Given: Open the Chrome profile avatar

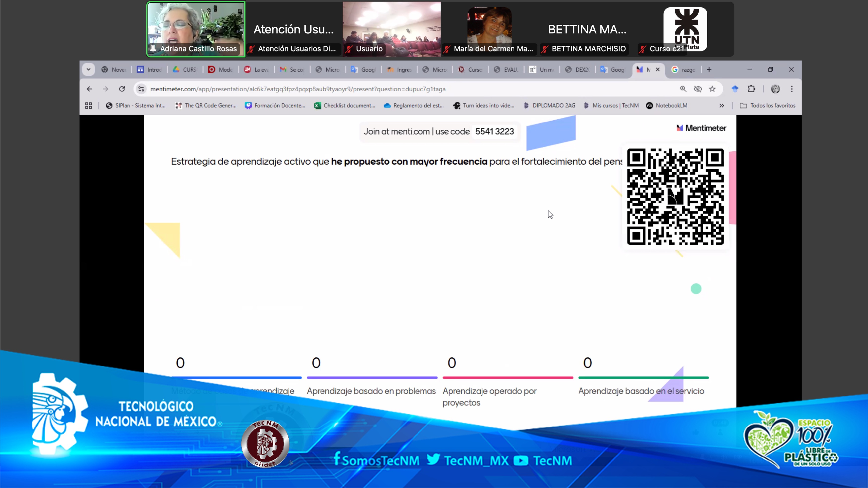Looking at the screenshot, I should tap(775, 89).
